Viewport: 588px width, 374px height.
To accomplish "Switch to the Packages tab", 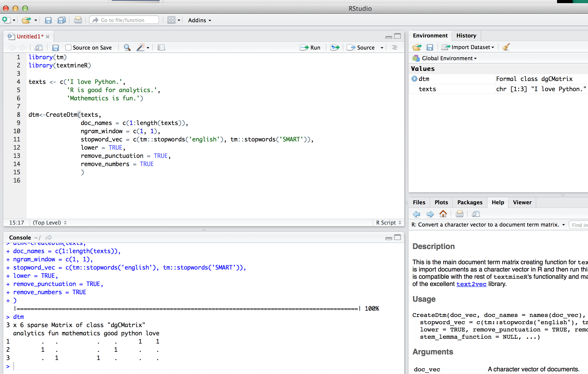I will [x=470, y=202].
